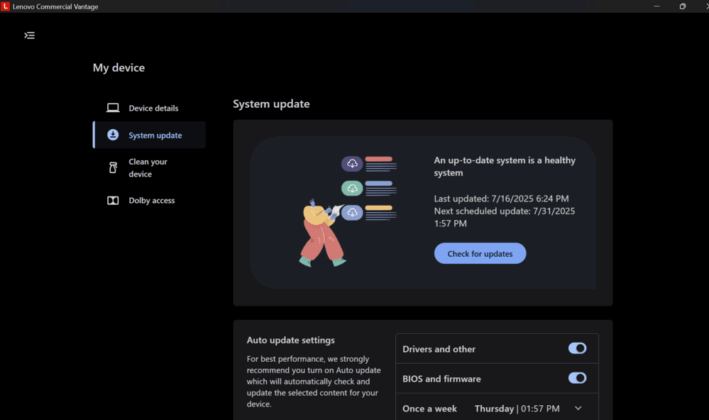Click the green cloud download icon in illustration
Image resolution: width=709 pixels, height=420 pixels.
coord(352,188)
